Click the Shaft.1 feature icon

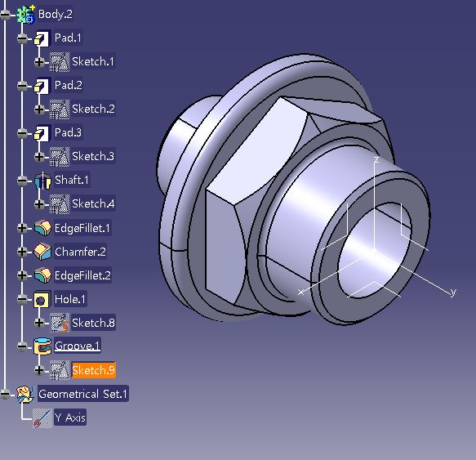pos(42,181)
